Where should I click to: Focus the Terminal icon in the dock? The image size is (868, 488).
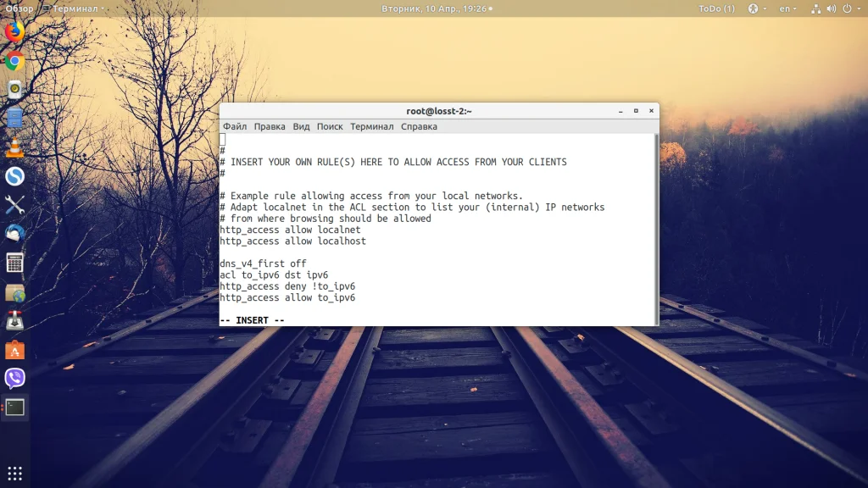coord(14,408)
